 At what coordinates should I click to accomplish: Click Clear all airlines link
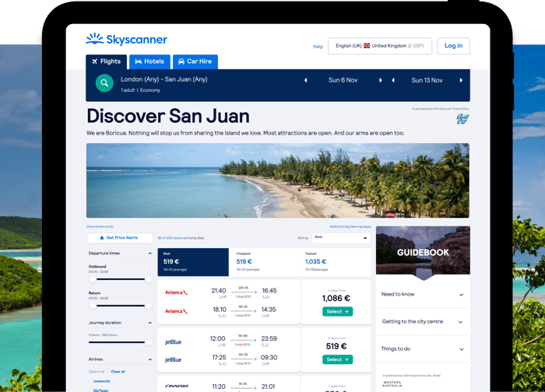(118, 372)
